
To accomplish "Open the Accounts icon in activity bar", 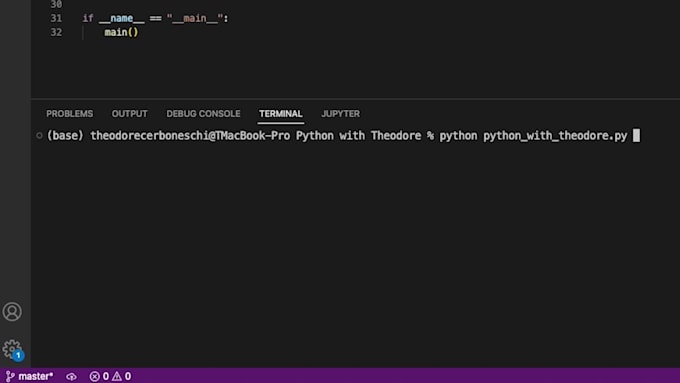I will [x=12, y=311].
